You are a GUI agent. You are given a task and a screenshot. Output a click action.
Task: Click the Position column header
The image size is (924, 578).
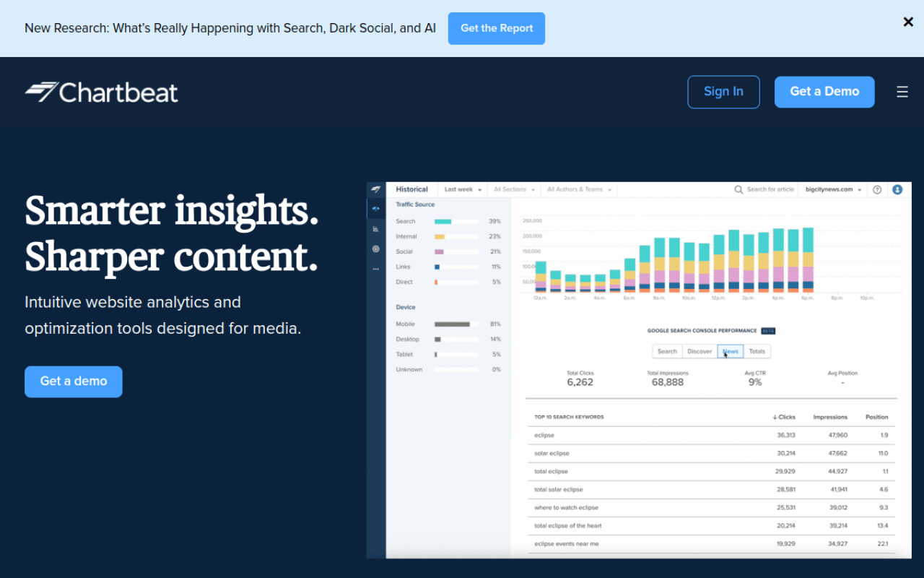(x=876, y=417)
